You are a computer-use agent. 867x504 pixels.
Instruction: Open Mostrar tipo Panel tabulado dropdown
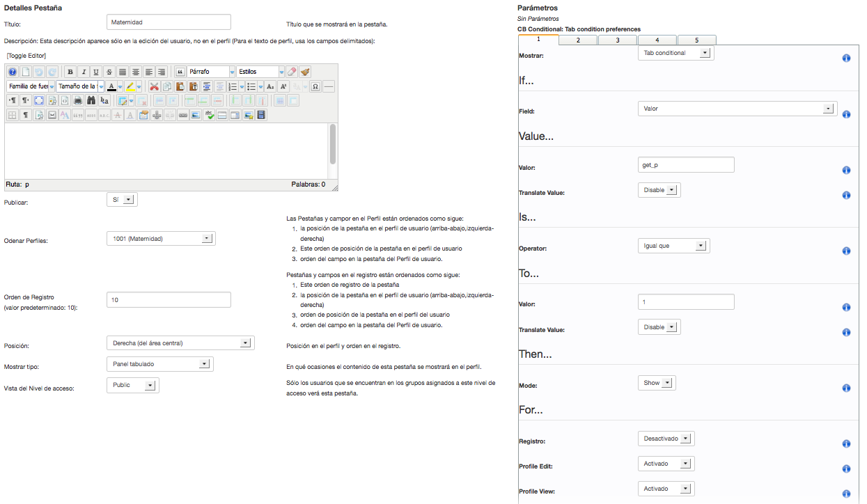coord(159,364)
